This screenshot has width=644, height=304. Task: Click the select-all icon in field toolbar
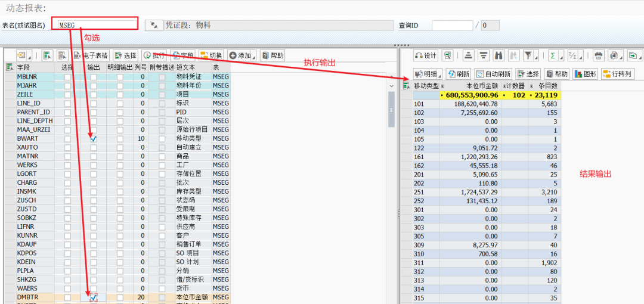47,55
